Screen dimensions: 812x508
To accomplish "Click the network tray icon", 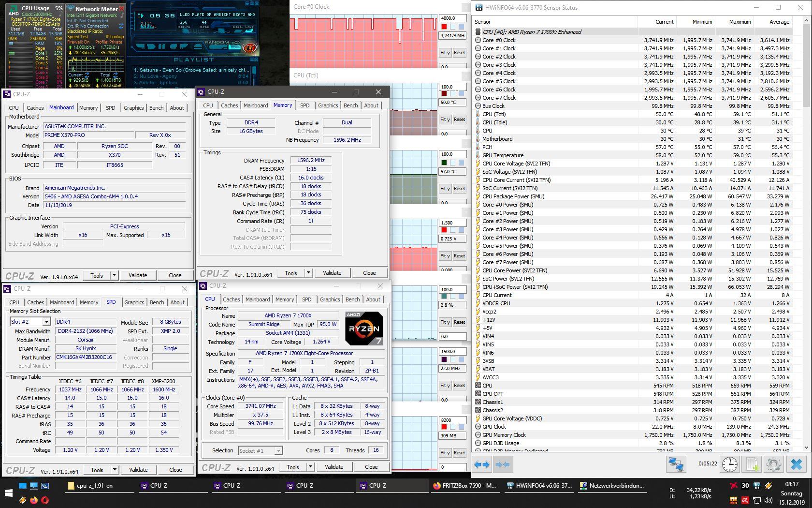I will (x=757, y=500).
